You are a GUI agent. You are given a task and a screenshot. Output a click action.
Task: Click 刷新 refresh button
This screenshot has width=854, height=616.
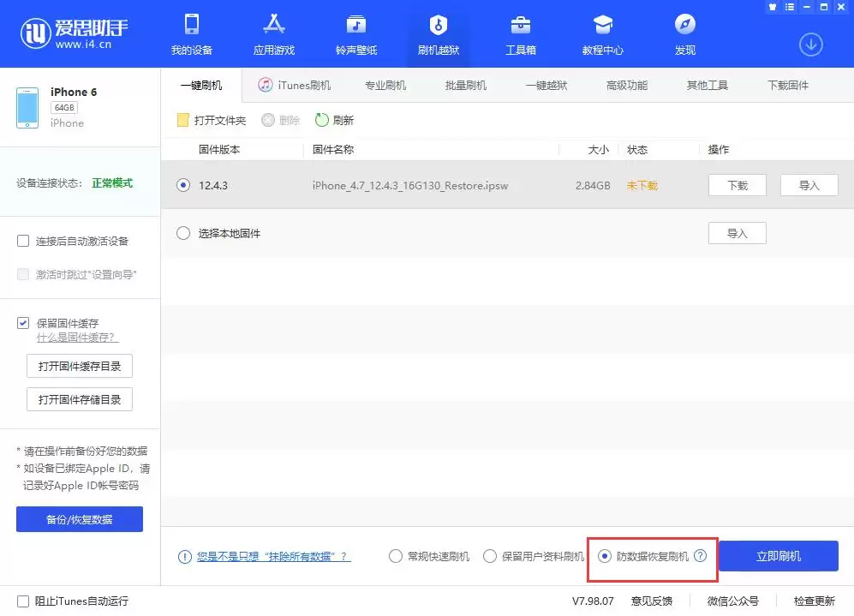tap(334, 120)
